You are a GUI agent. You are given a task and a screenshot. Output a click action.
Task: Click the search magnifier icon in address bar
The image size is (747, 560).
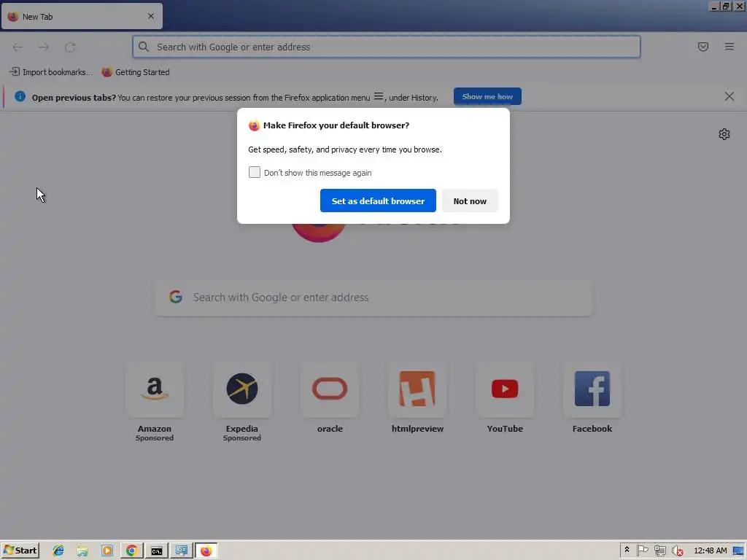point(144,47)
